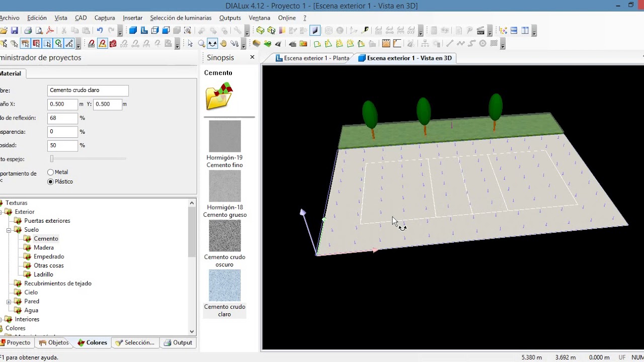Click the red magnet snap icon

coord(113,44)
